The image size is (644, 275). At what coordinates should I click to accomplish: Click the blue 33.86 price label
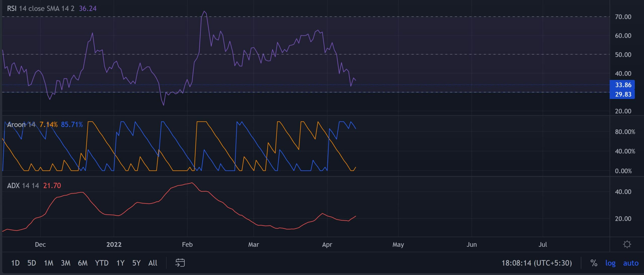point(624,85)
